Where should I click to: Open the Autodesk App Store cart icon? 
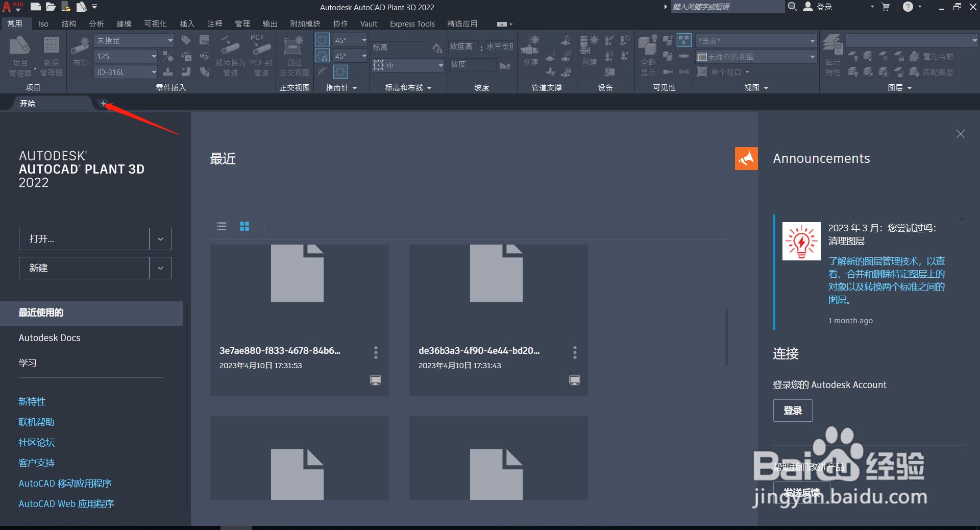point(886,7)
